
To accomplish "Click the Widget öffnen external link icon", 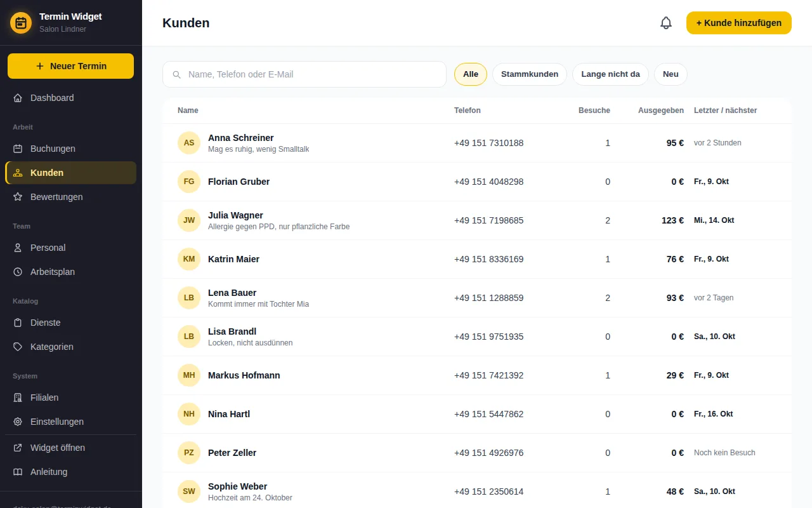I will coord(18,448).
